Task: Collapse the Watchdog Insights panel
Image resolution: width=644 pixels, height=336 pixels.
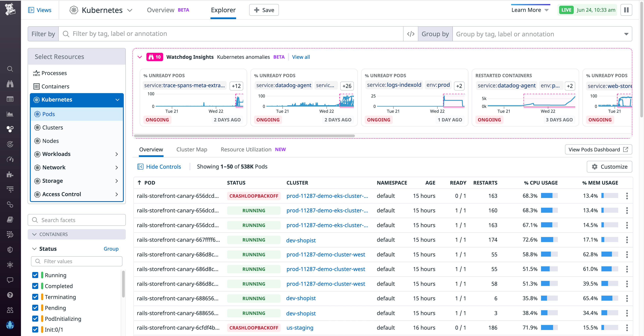Action: click(140, 57)
